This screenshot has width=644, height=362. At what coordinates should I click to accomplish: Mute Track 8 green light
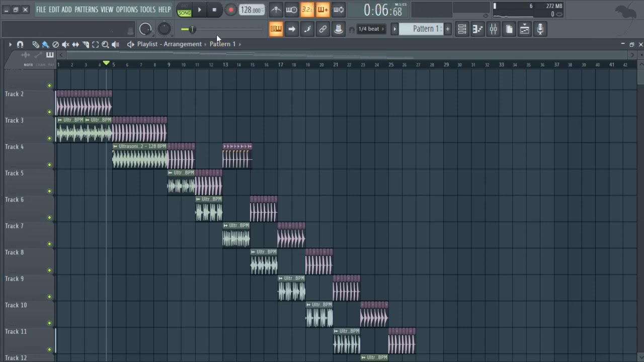pos(49,270)
